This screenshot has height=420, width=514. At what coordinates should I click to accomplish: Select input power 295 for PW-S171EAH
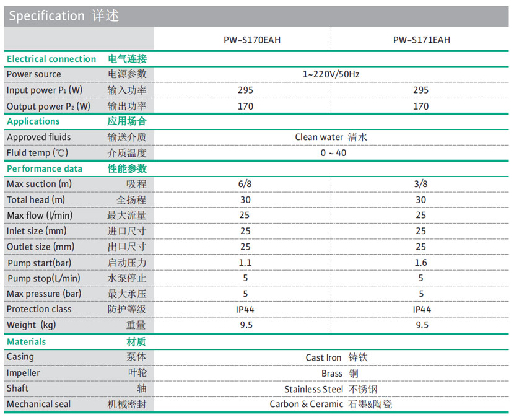coord(421,90)
